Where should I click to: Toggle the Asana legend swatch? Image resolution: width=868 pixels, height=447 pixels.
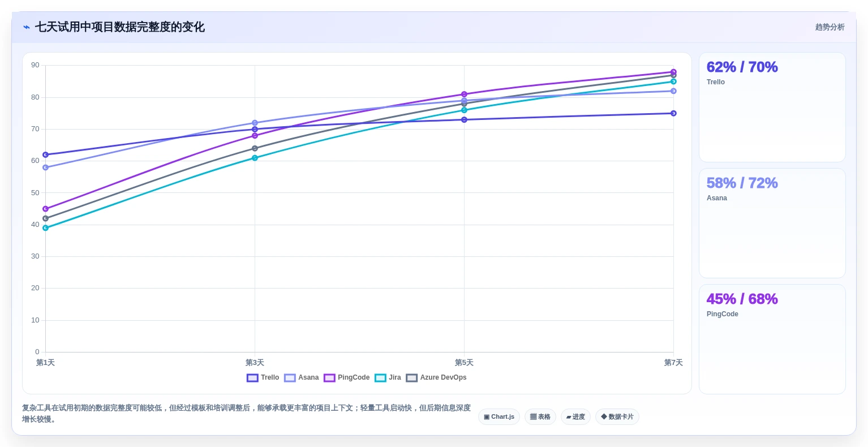click(290, 378)
